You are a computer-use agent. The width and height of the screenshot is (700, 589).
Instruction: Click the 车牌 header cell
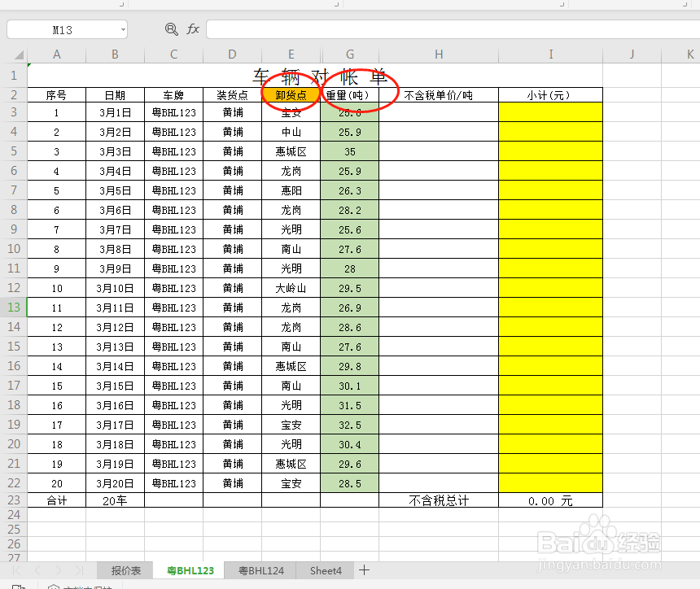[173, 95]
